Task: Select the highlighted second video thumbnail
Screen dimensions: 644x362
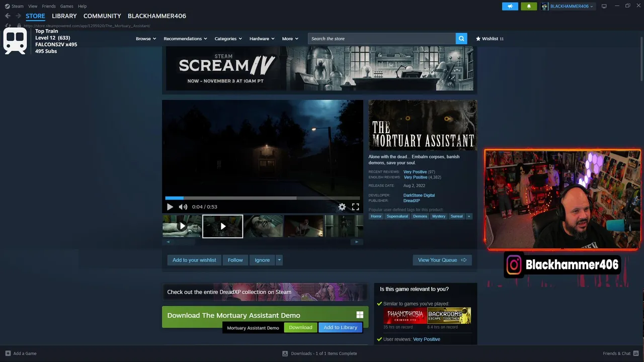Action: (x=222, y=226)
